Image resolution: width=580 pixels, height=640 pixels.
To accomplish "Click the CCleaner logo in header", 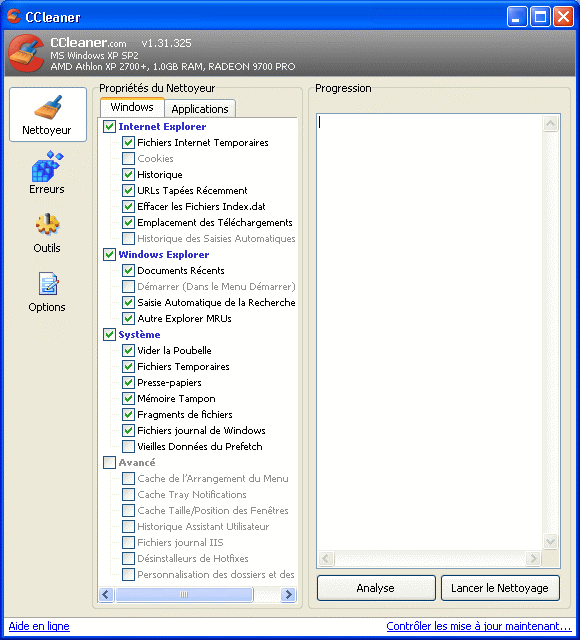I will point(26,53).
